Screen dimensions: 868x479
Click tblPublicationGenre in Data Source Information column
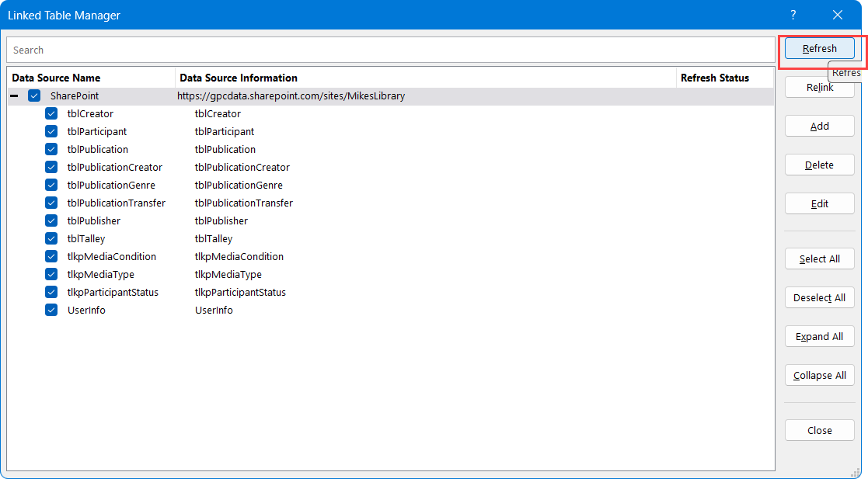click(x=239, y=185)
